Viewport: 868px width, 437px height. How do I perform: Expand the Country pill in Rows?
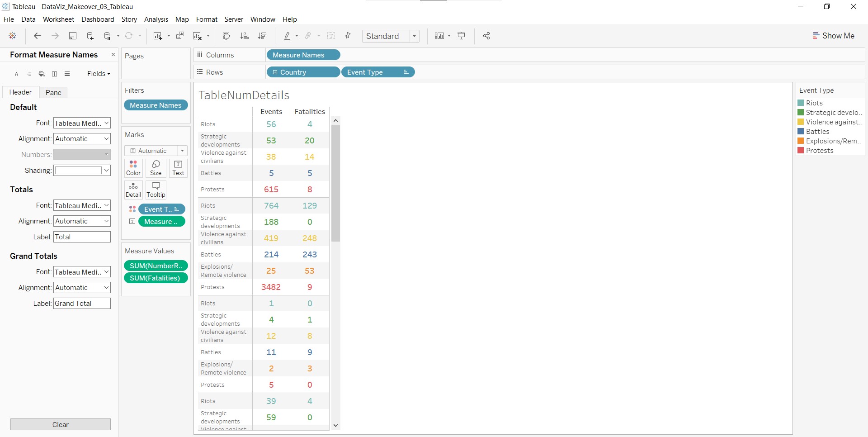(275, 72)
